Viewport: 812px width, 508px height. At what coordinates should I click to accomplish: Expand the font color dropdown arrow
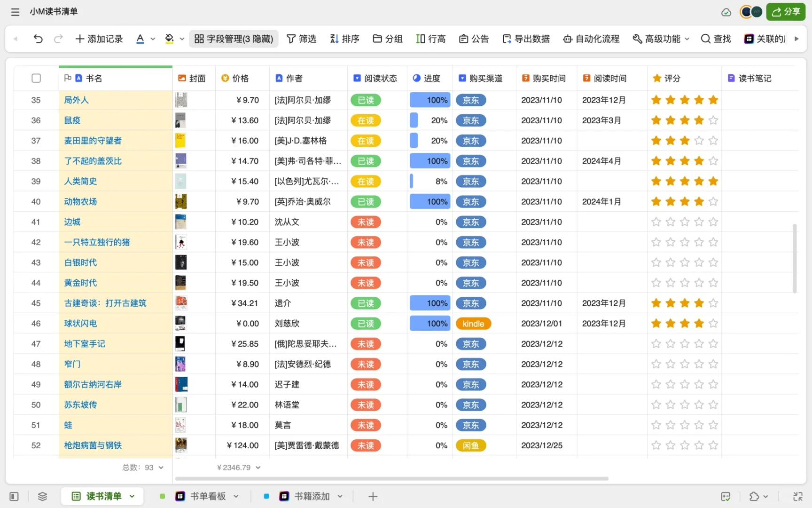click(152, 39)
